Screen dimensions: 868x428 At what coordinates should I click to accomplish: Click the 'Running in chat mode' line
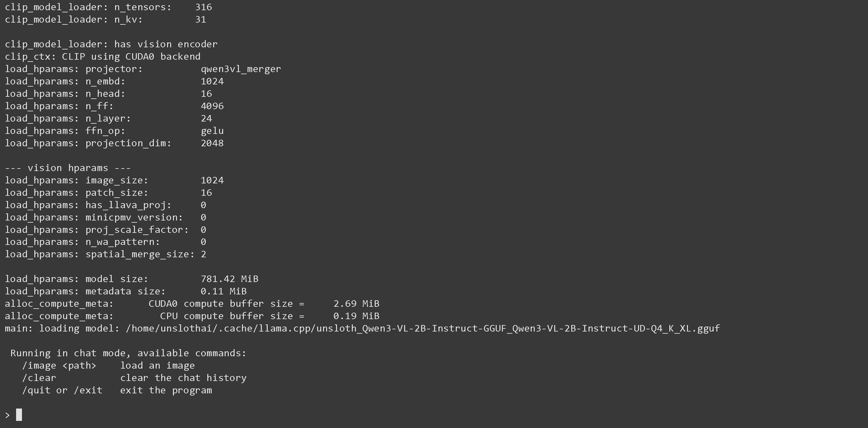[x=128, y=353]
